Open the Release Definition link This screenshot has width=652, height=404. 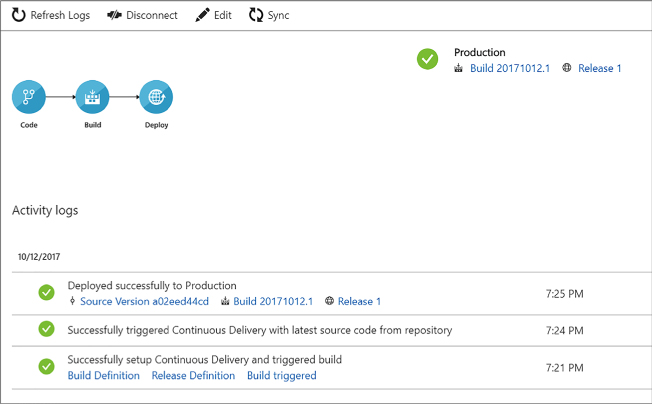pos(193,375)
